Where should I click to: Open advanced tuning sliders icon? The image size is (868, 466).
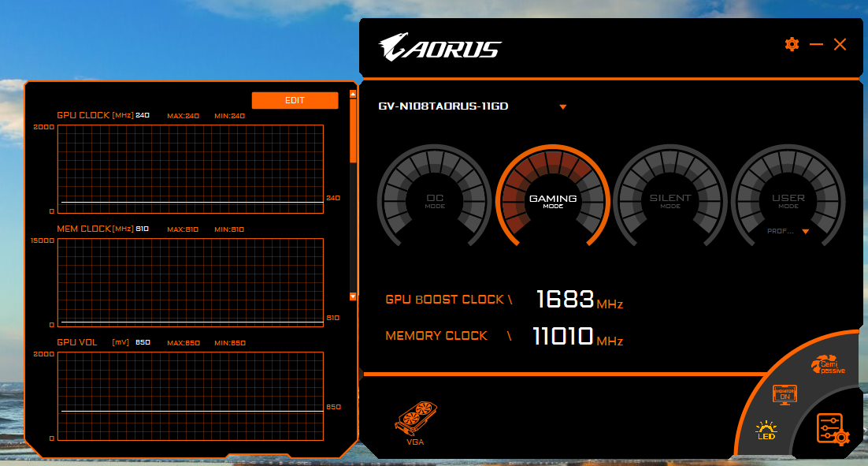(x=833, y=429)
